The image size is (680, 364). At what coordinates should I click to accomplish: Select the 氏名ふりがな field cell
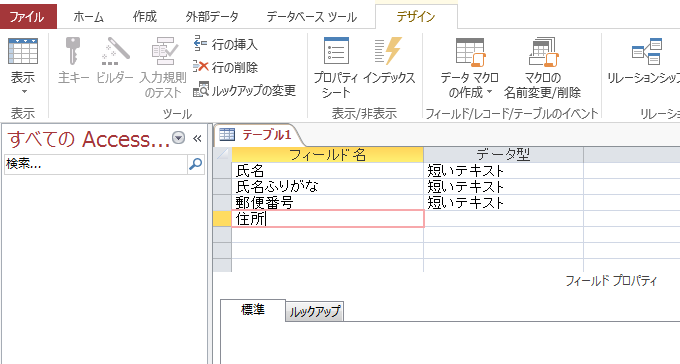click(327, 187)
